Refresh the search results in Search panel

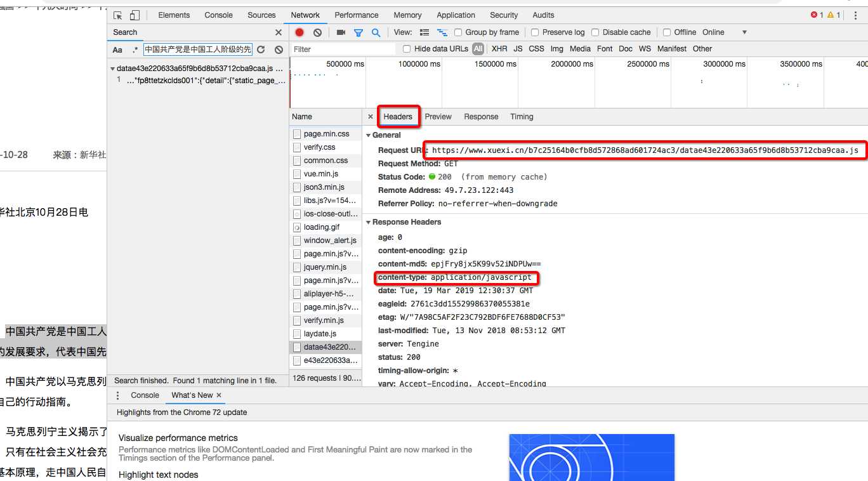261,49
